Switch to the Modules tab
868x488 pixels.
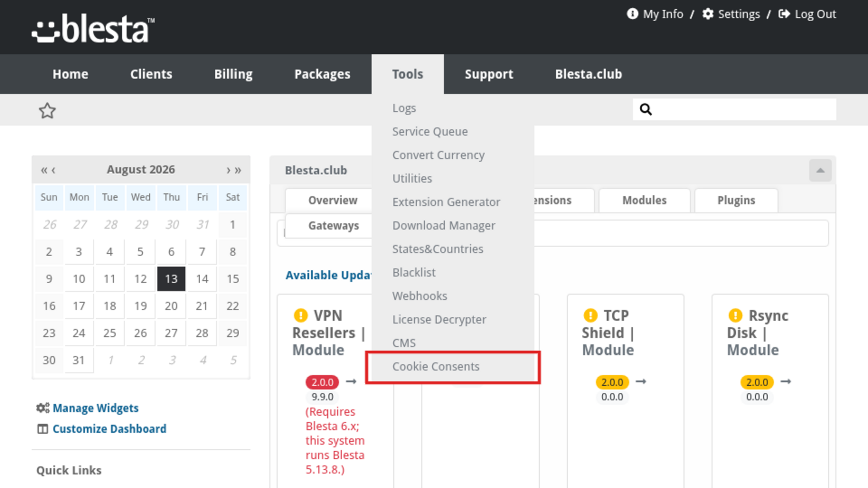click(x=644, y=200)
